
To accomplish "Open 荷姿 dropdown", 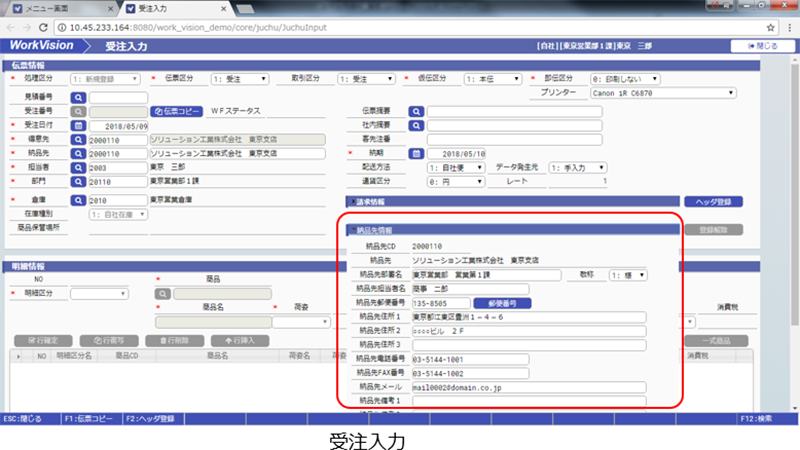I will [301, 322].
